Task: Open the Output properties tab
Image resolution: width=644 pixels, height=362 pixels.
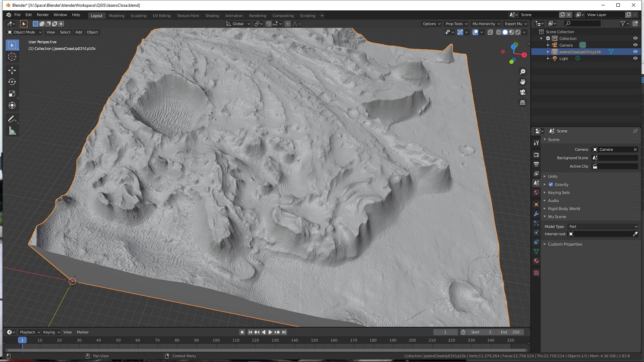Action: [536, 164]
